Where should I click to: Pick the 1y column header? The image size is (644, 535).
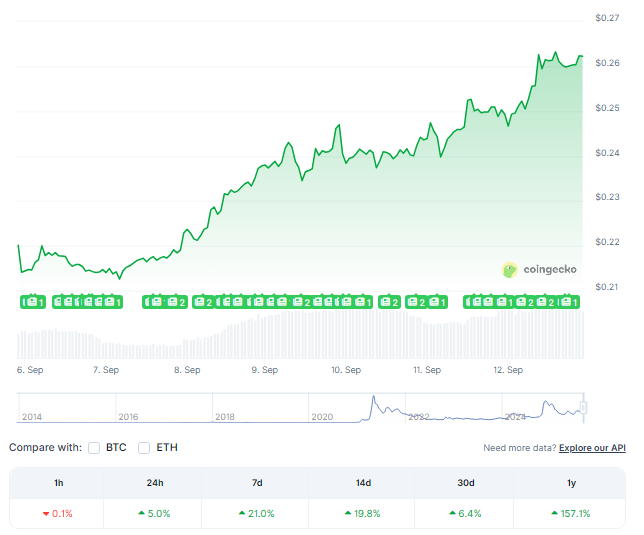(x=570, y=483)
